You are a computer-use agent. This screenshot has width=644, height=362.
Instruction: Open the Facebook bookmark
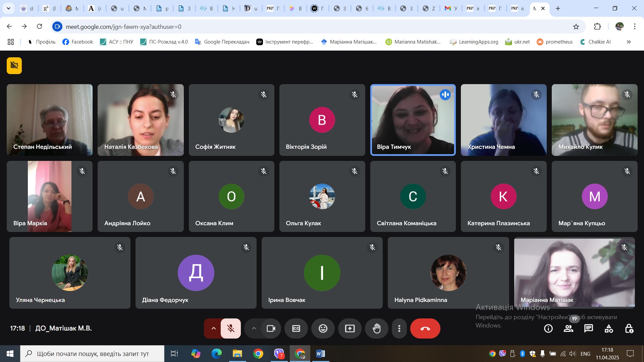(77, 42)
